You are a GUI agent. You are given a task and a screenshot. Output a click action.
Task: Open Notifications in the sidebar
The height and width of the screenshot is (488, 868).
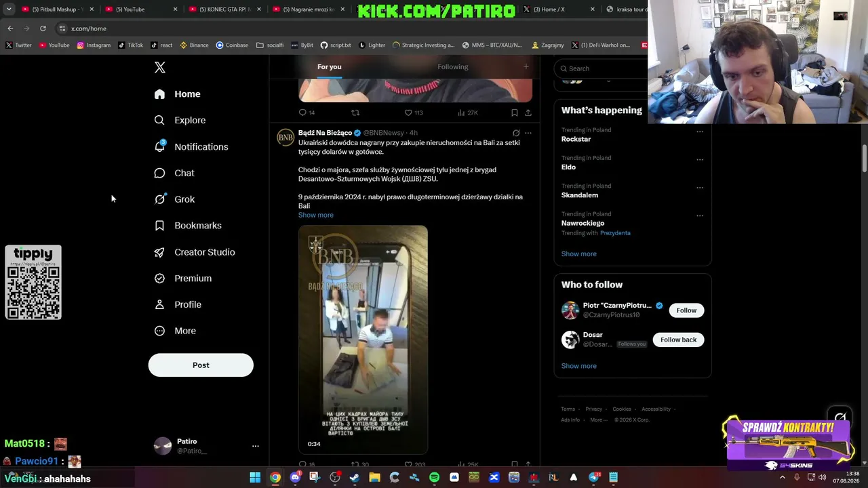191,146
